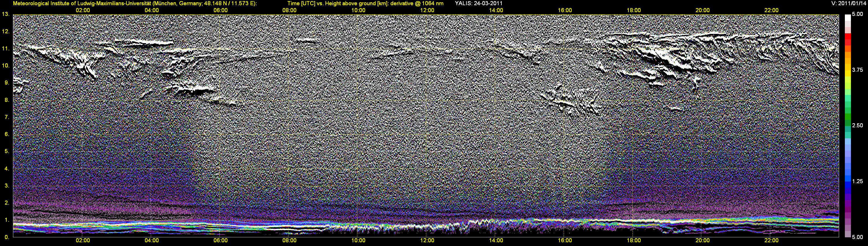Select the 08:00 tick on the top time axis
The height and width of the screenshot is (246, 868).
289,10
